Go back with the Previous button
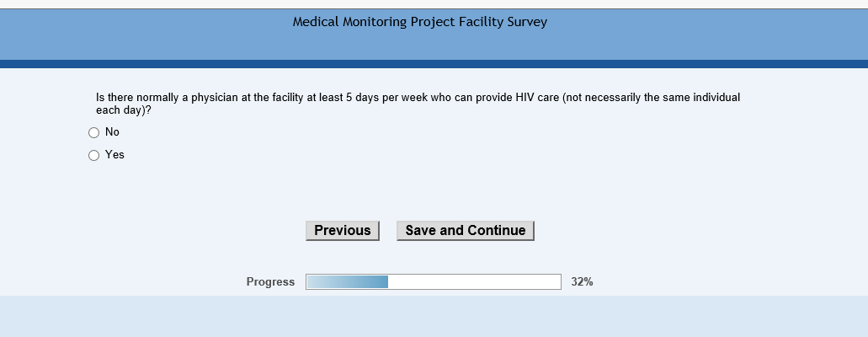 click(x=343, y=231)
